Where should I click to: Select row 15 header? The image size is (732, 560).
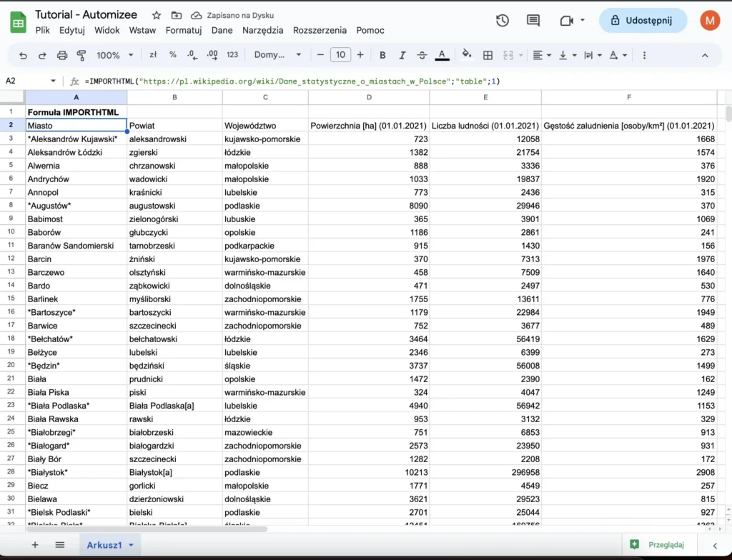pos(11,299)
